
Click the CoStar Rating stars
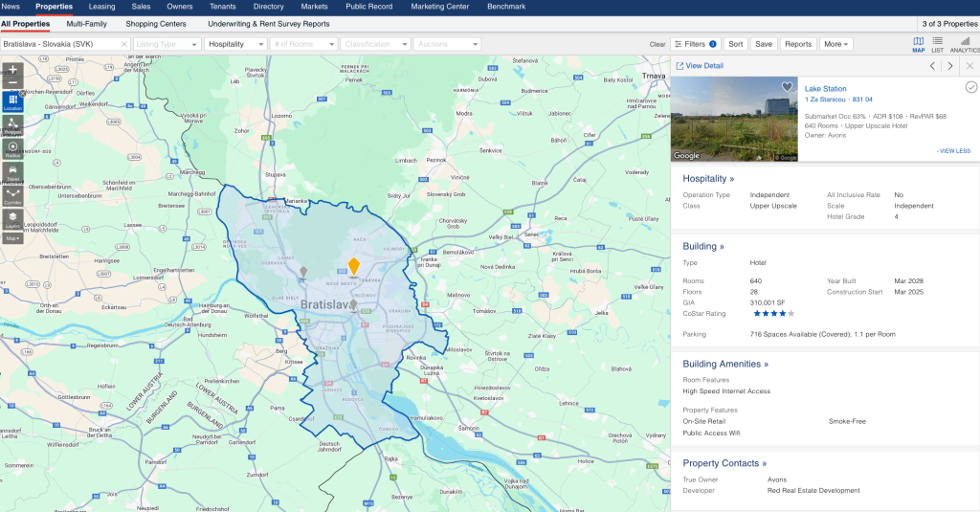coord(773,314)
